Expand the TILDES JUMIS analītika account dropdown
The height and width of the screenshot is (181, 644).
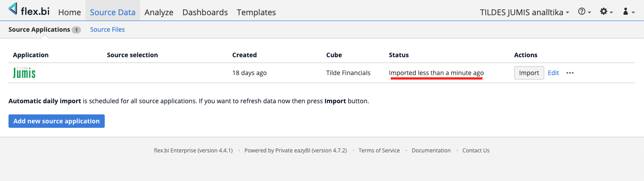pos(524,12)
